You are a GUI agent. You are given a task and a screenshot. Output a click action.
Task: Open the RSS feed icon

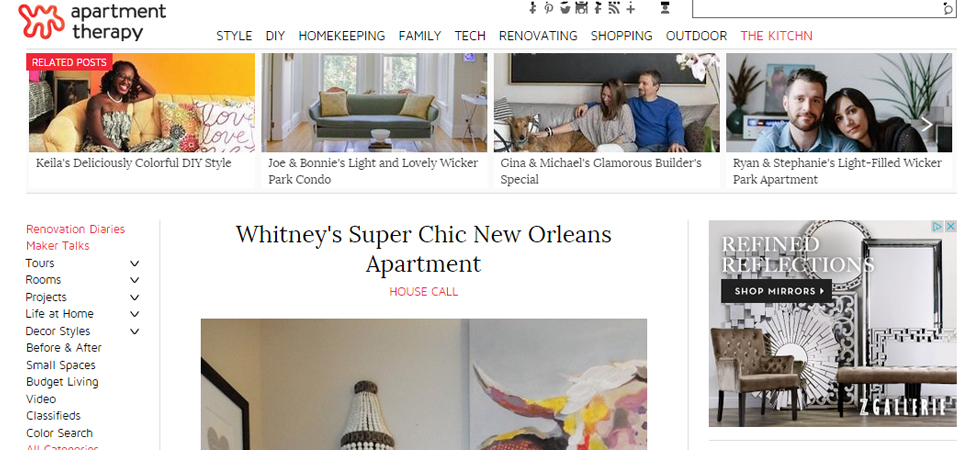pyautogui.click(x=614, y=8)
